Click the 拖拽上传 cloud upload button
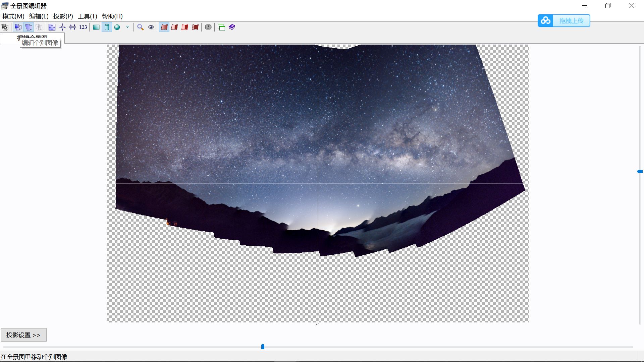This screenshot has width=644, height=362. tap(564, 21)
